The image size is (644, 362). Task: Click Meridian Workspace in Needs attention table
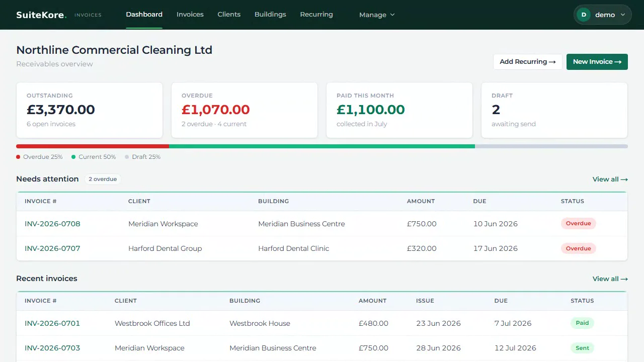[163, 224]
